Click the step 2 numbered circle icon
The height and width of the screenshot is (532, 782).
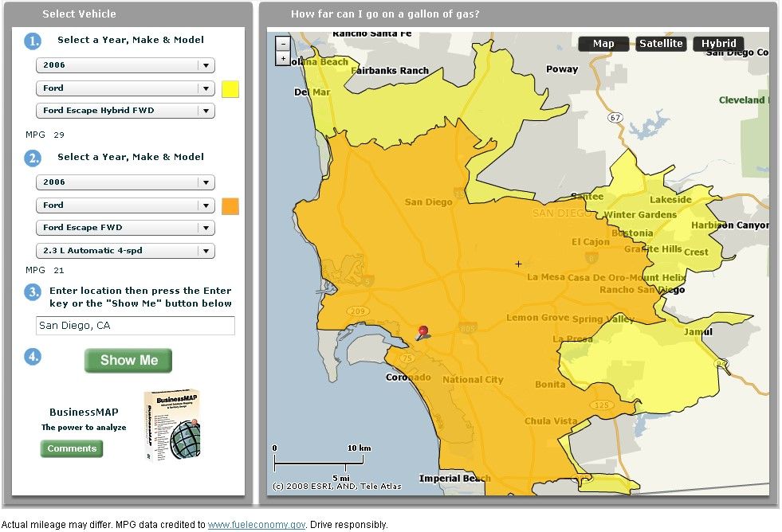(33, 158)
